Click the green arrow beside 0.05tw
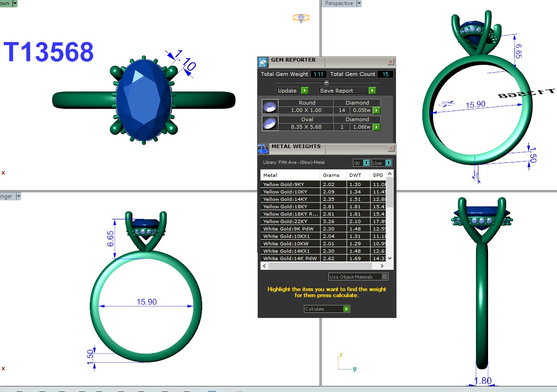Viewport: 557px width, 392px height. [377, 111]
